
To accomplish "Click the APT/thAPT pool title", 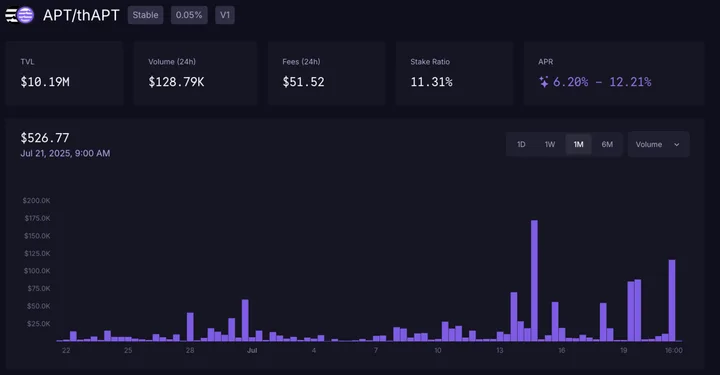I will (x=81, y=15).
